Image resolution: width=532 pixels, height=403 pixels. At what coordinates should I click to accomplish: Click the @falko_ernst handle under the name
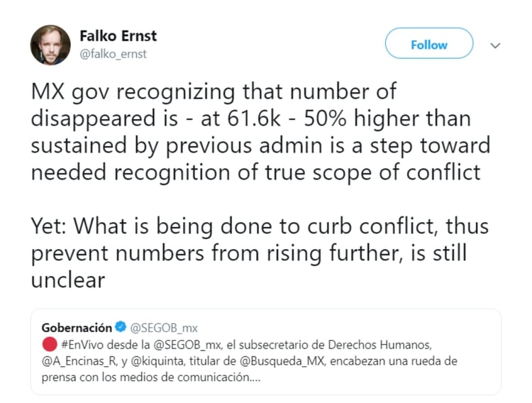(113, 54)
